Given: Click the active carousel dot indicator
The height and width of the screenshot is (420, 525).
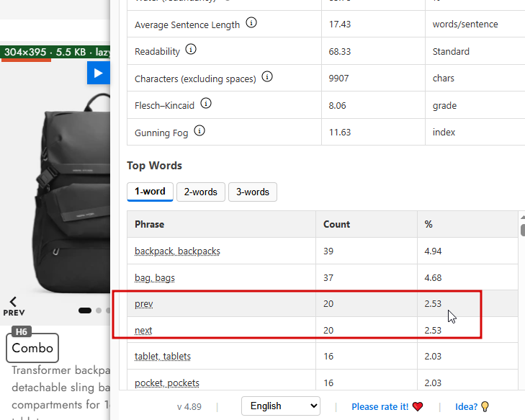Looking at the screenshot, I should (85, 310).
